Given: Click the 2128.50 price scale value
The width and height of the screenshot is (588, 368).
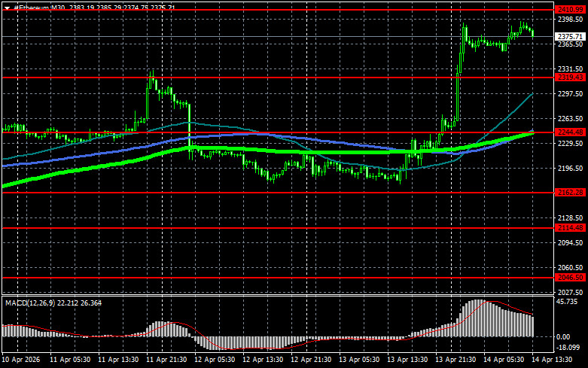Looking at the screenshot, I should (x=570, y=218).
